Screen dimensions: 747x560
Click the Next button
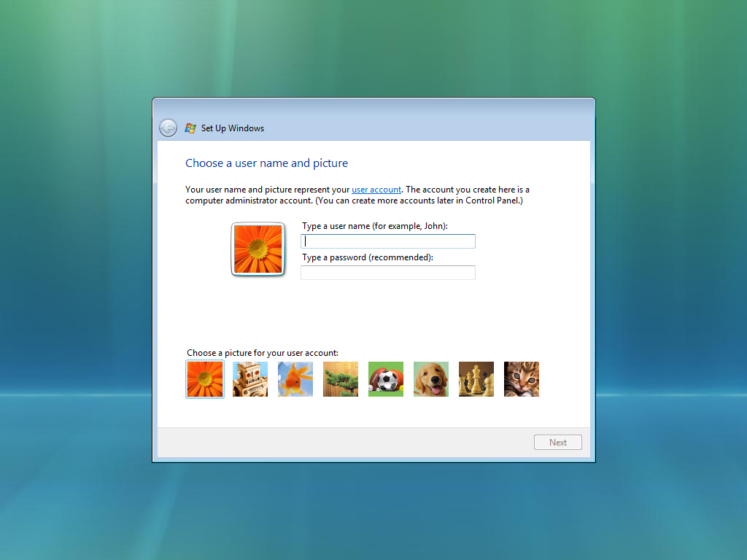(558, 443)
